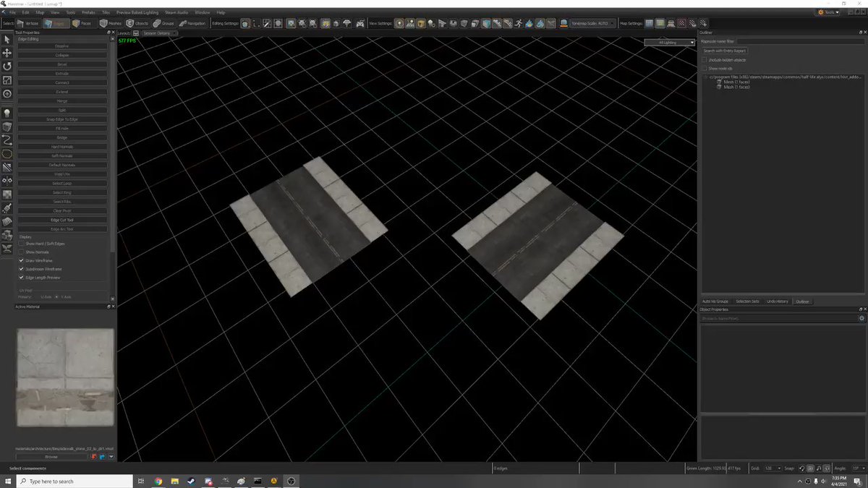Viewport: 868px width, 488px height.
Task: Open the Angle snap dropdown
Action: pos(857,468)
